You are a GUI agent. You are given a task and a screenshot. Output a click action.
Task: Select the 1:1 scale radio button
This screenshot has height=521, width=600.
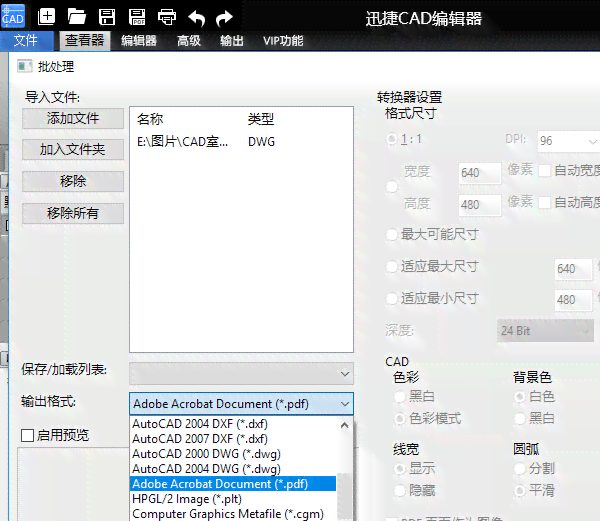pyautogui.click(x=392, y=139)
